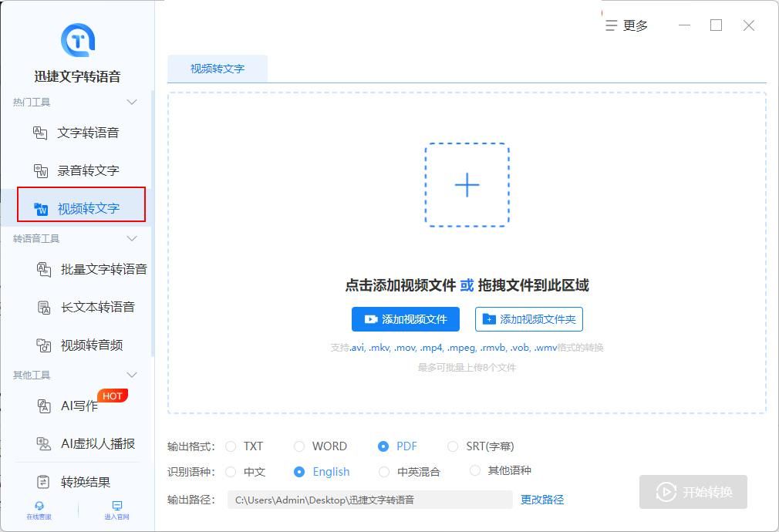Click the 添加视频文件 button
779x532 pixels.
[x=406, y=319]
